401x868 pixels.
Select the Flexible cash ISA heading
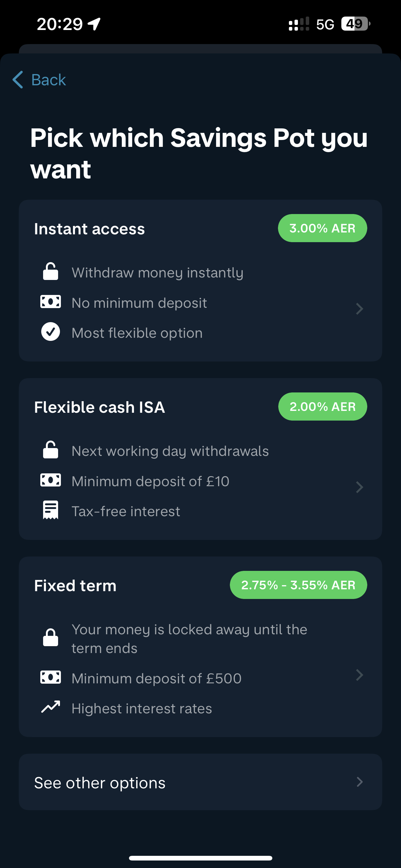(100, 407)
